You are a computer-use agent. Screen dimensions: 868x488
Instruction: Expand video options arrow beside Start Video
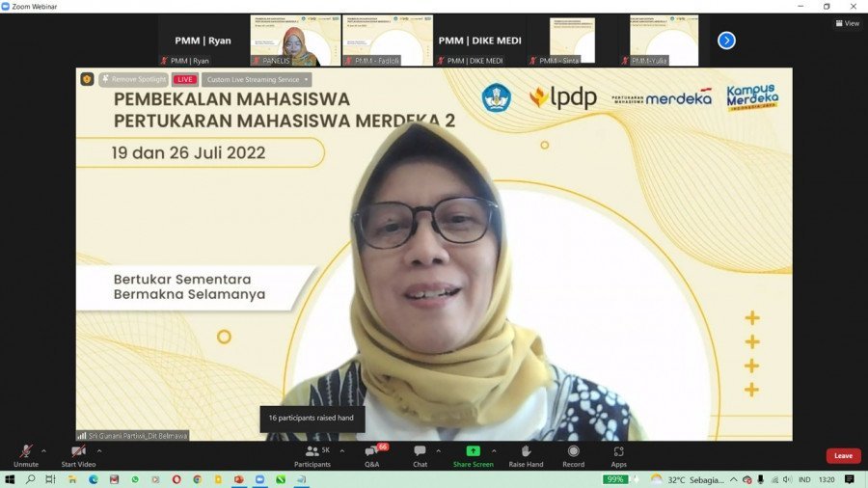pyautogui.click(x=99, y=450)
